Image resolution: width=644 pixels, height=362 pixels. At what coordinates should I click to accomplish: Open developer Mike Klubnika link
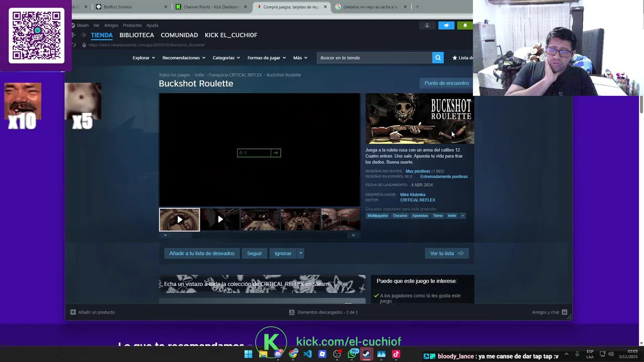coord(413,195)
